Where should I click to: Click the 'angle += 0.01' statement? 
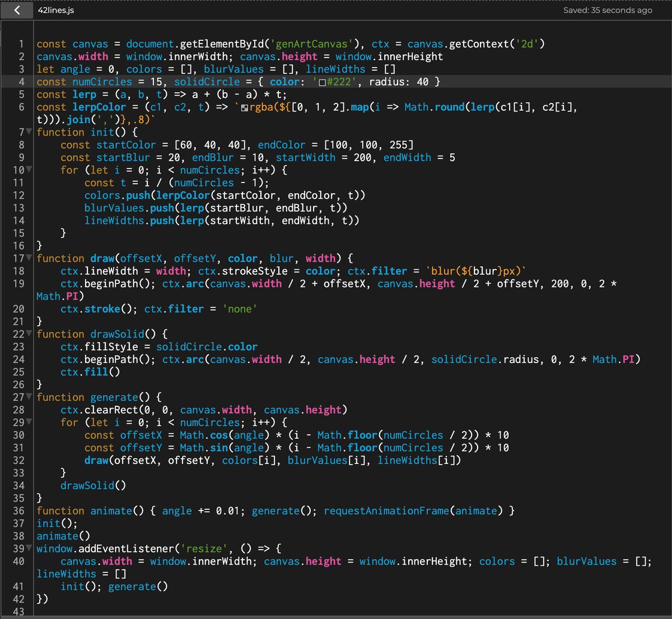(200, 511)
